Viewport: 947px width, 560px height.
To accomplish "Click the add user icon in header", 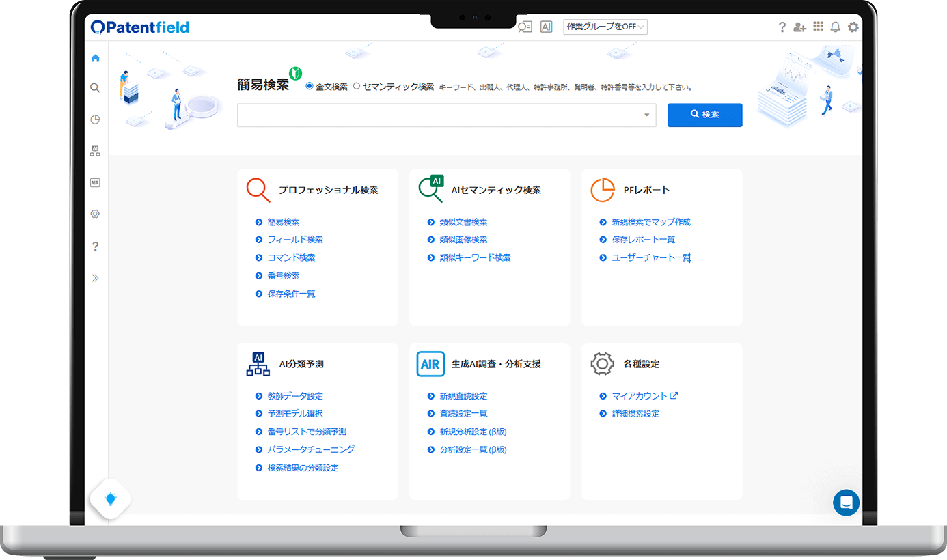I will (800, 27).
